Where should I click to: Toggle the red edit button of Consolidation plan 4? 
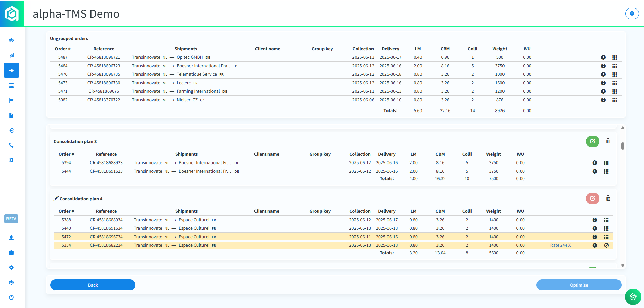coord(592,199)
